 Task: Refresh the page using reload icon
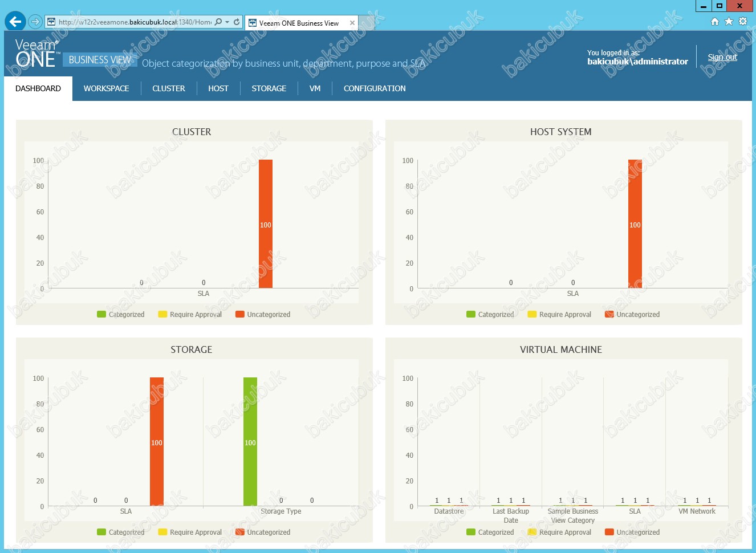[237, 22]
